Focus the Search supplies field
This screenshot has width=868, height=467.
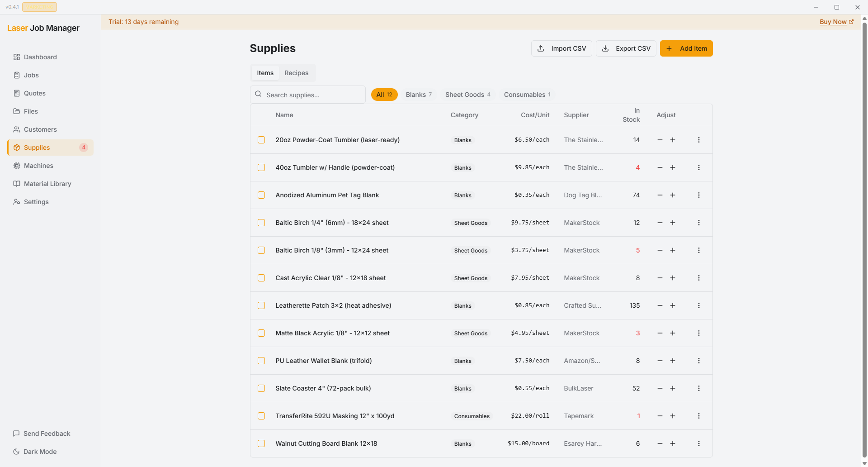(312, 95)
